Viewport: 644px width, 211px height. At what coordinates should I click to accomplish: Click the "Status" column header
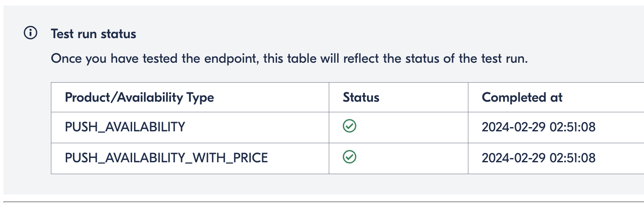[x=361, y=97]
